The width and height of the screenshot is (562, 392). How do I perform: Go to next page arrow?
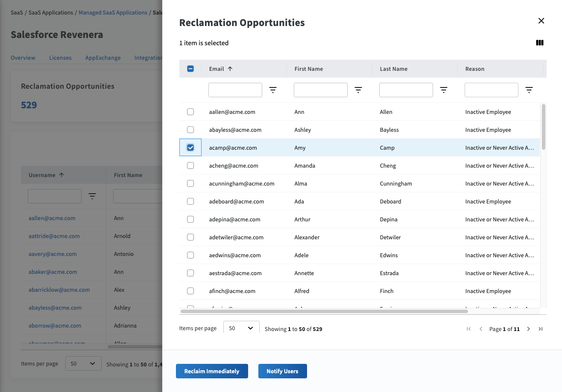click(528, 329)
